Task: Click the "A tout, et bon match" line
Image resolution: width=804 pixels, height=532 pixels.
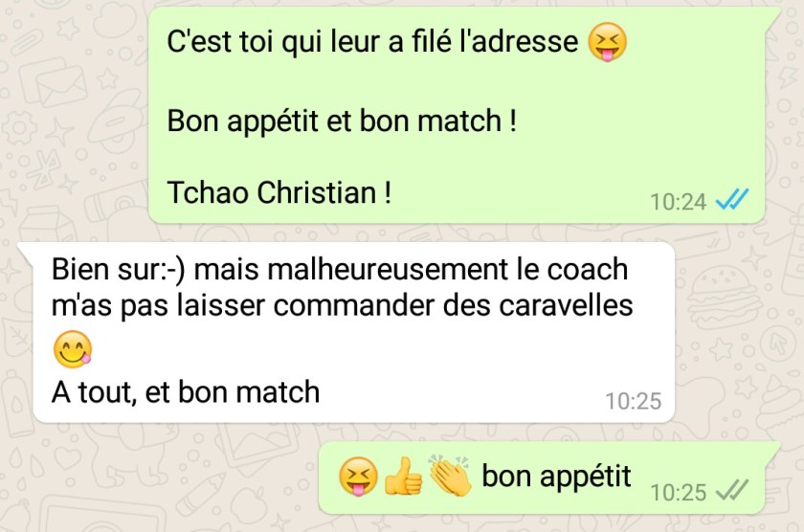Action: [x=186, y=392]
